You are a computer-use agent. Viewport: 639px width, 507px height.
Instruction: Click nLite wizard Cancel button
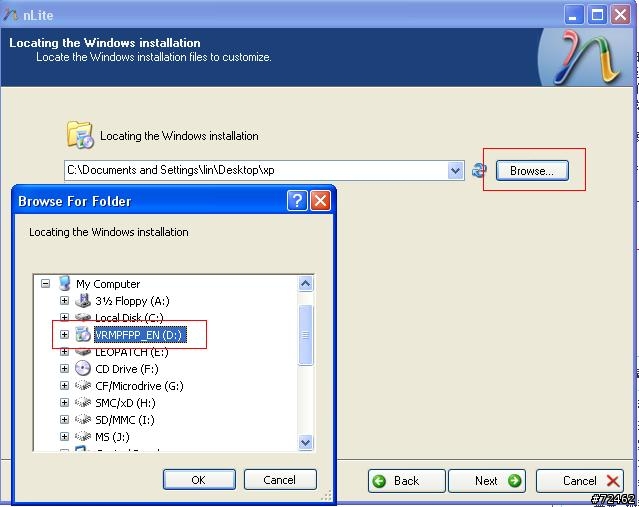pyautogui.click(x=580, y=481)
